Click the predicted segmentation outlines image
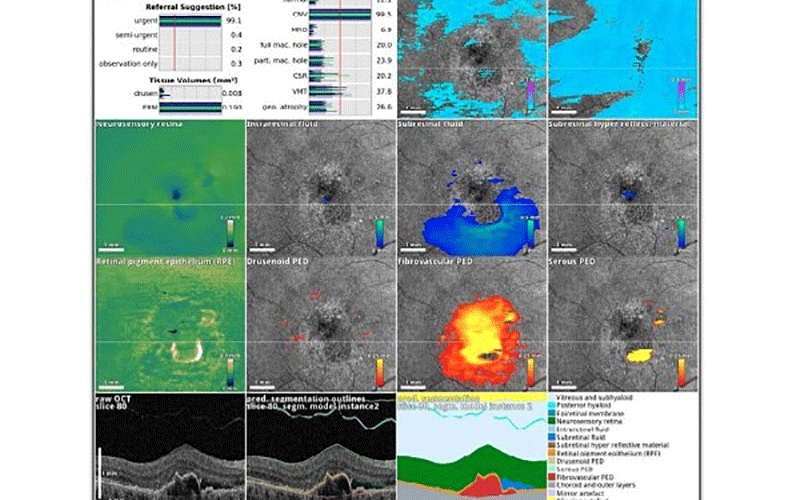The height and width of the screenshot is (500, 800). (x=321, y=446)
